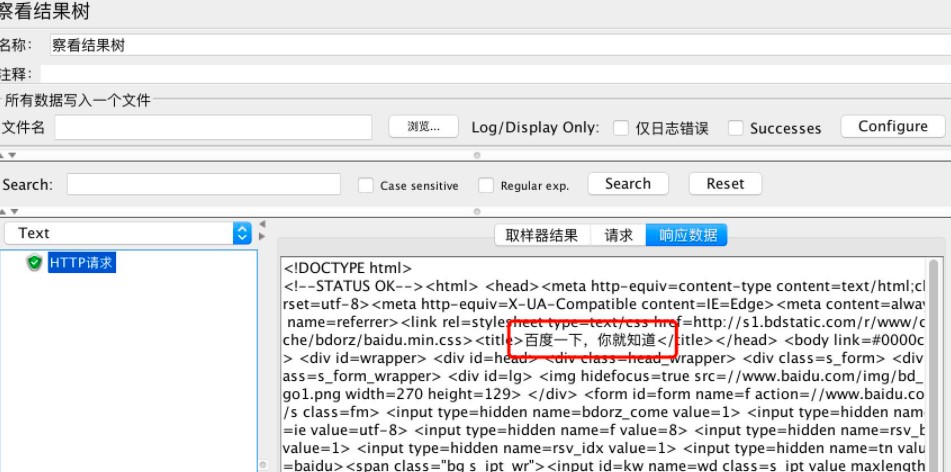
Task: Click the upper divider collapse arrows
Action: coord(8,155)
